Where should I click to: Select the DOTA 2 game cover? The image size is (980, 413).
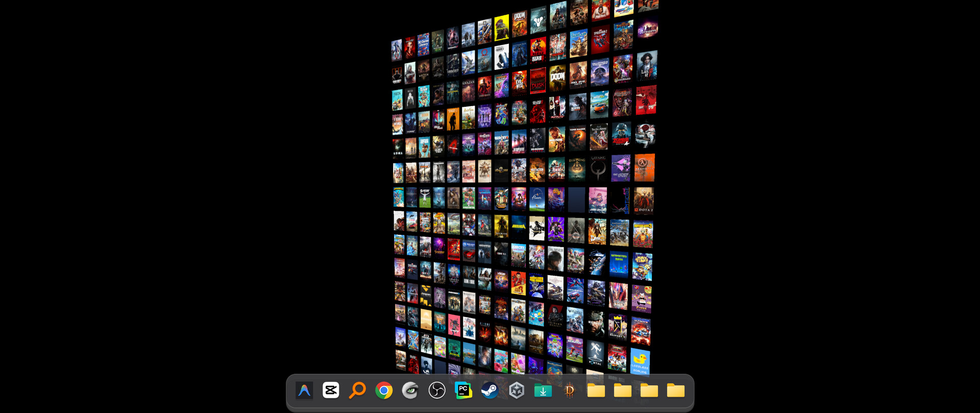coord(644,200)
